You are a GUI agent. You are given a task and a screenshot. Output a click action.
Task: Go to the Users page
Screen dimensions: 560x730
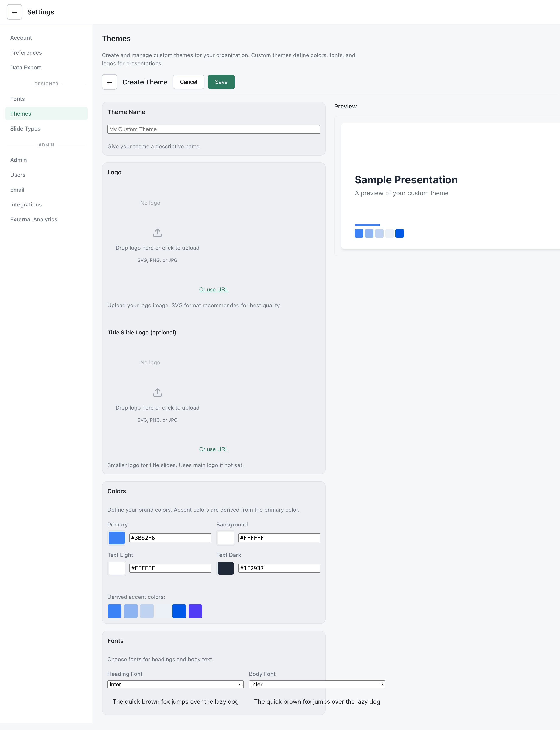pos(46,175)
